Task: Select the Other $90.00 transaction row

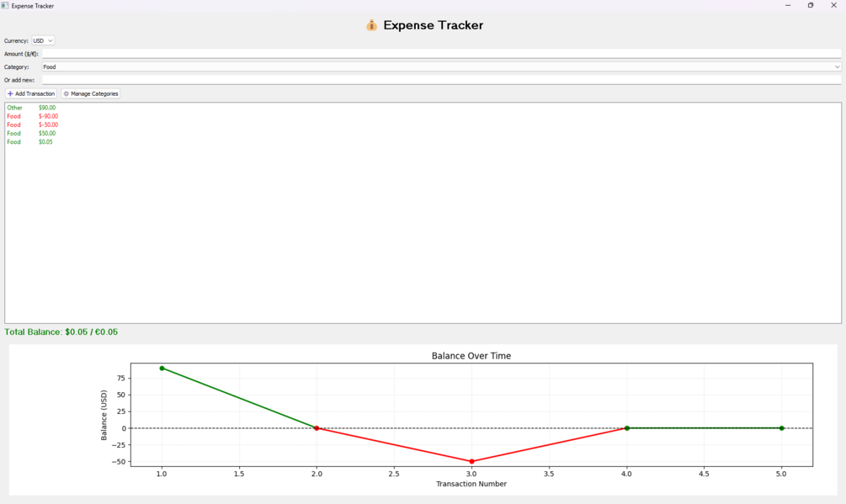Action: [x=423, y=108]
